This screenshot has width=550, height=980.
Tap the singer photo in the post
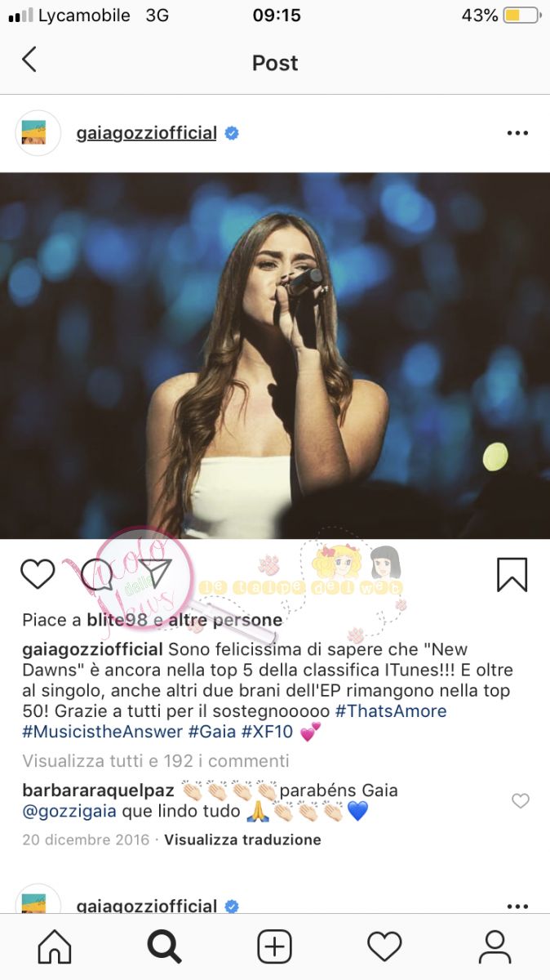coord(275,355)
